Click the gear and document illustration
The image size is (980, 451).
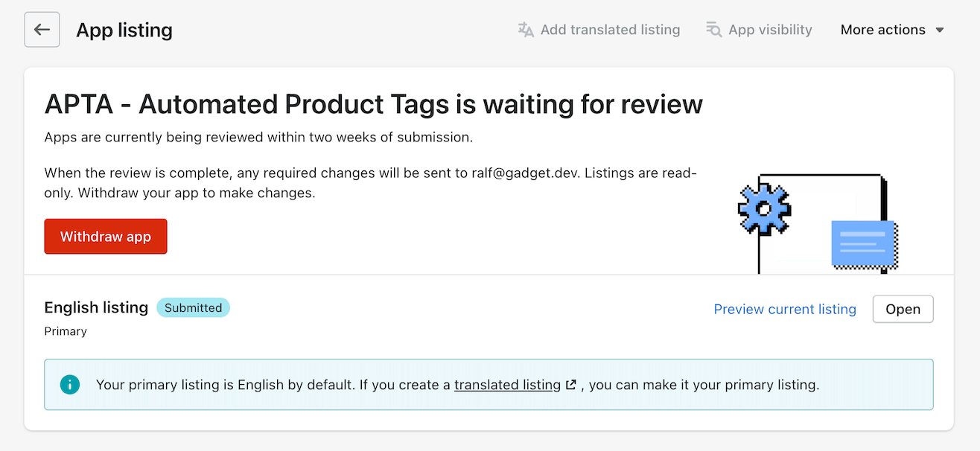tap(818, 223)
